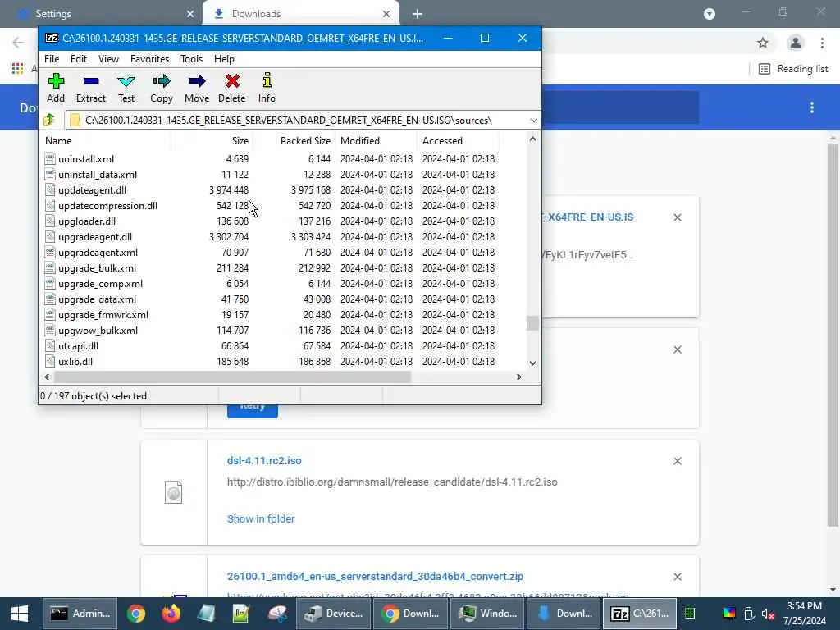
Task: Open the Favorites menu
Action: (149, 59)
